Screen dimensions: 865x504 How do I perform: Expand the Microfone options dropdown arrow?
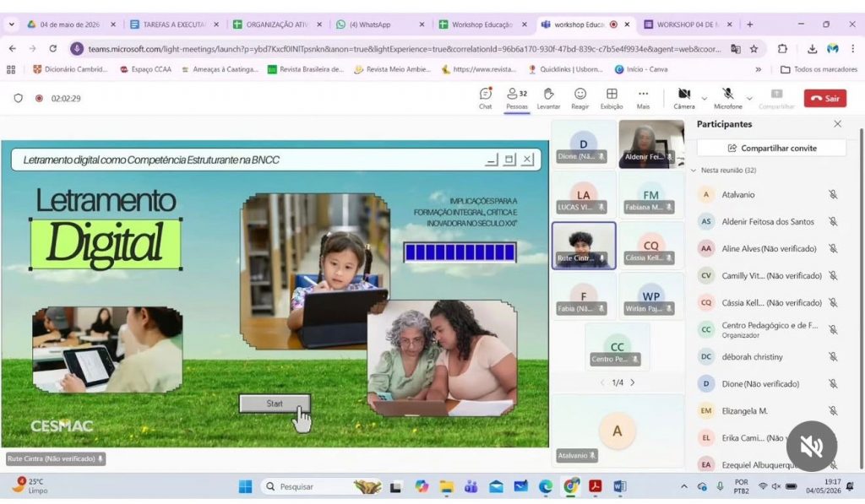[749, 99]
